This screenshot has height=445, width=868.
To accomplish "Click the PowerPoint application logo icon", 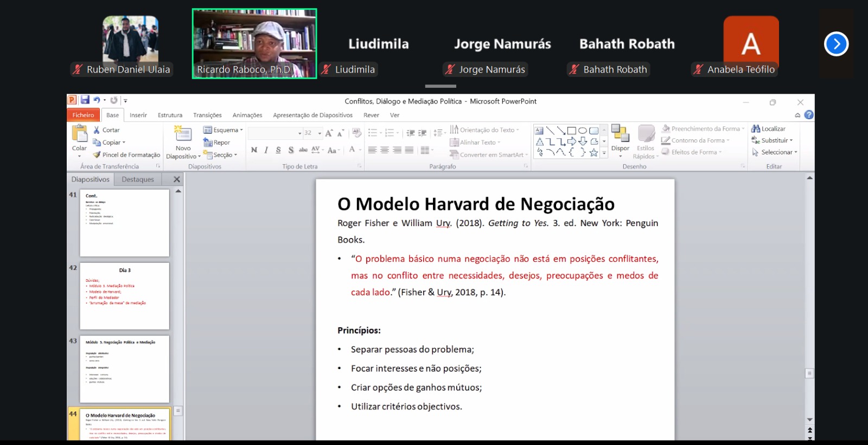I will click(72, 100).
